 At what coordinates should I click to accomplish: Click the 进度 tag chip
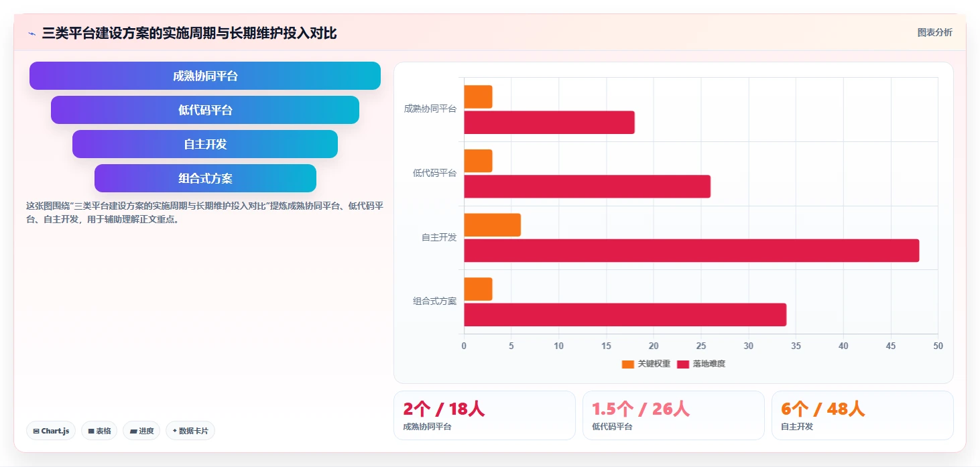[141, 431]
